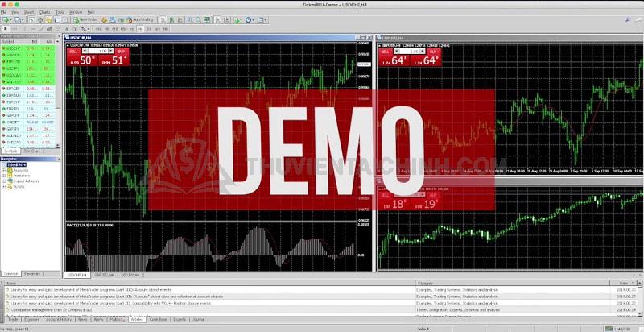This screenshot has width=644, height=332.
Task: Increase the USDCHF lot volume arrow
Action: click(111, 51)
